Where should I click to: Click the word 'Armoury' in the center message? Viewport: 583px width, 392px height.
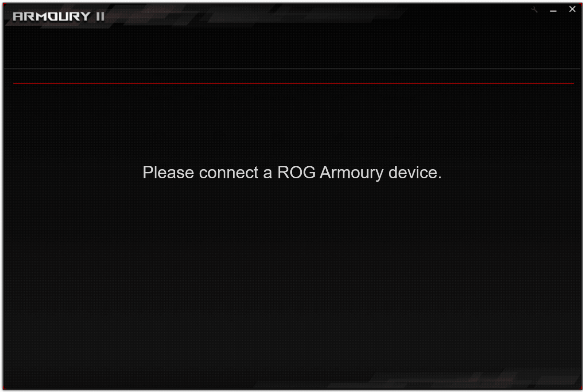[352, 173]
